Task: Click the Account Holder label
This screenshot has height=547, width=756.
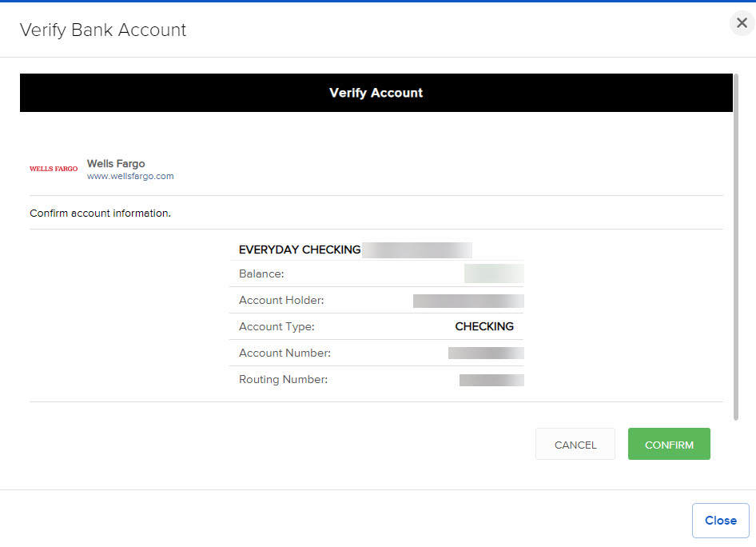Action: tap(281, 301)
